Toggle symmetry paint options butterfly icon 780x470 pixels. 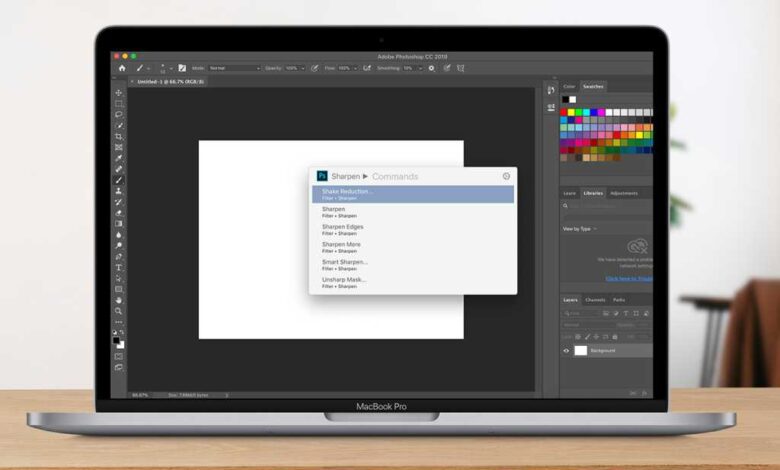pyautogui.click(x=461, y=68)
